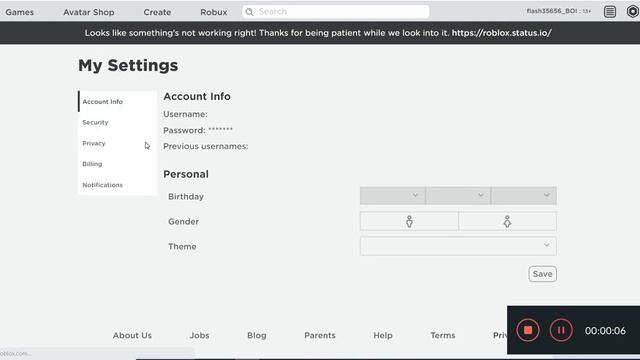The width and height of the screenshot is (640, 360).
Task: Click the Save button
Action: click(x=542, y=274)
